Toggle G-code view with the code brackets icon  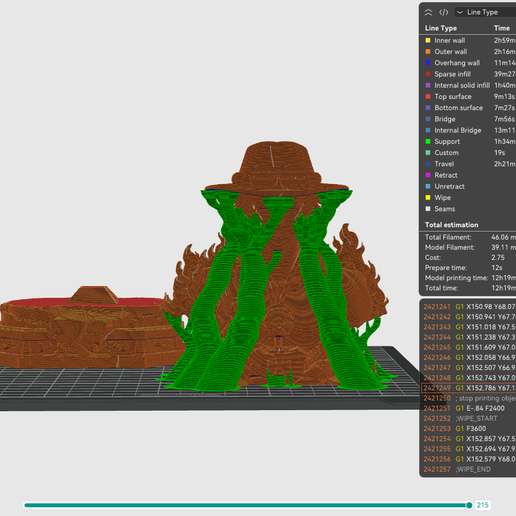443,12
